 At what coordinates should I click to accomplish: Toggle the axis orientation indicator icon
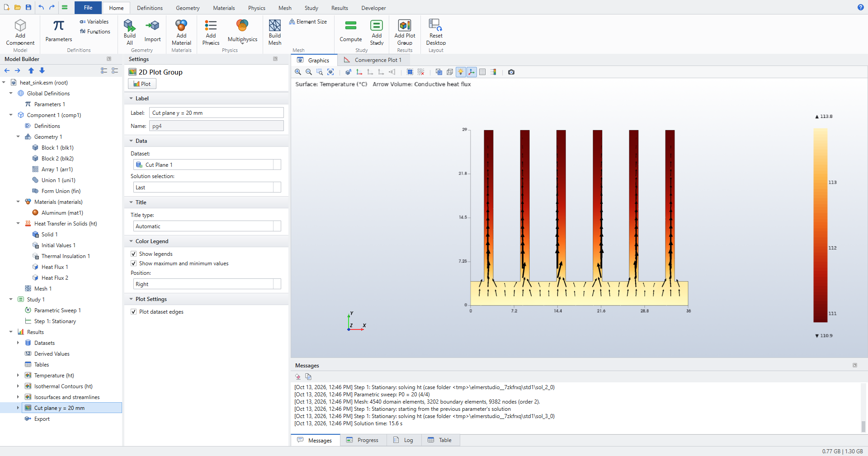(472, 72)
